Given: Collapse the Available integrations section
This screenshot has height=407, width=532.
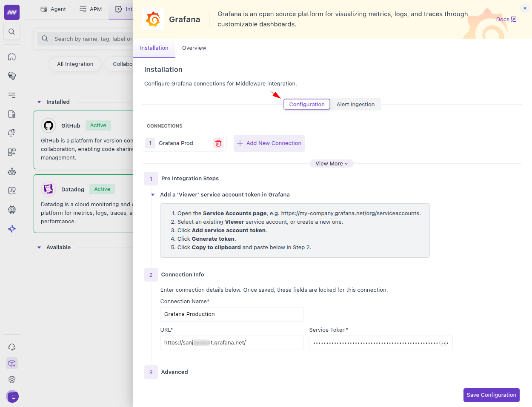Looking at the screenshot, I should coord(39,248).
